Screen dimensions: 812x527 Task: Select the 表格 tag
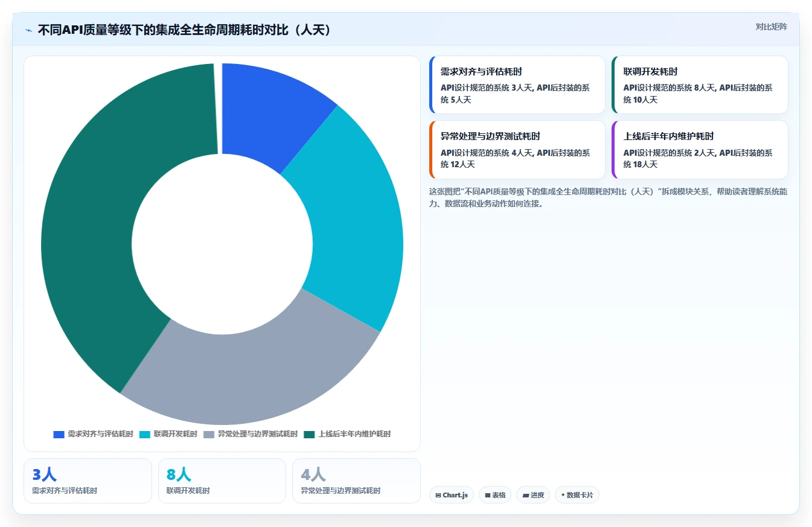point(495,495)
